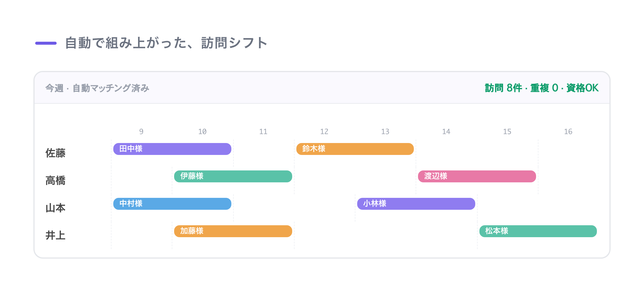Click the 14 hour label
This screenshot has height=292, width=644.
pos(446,132)
